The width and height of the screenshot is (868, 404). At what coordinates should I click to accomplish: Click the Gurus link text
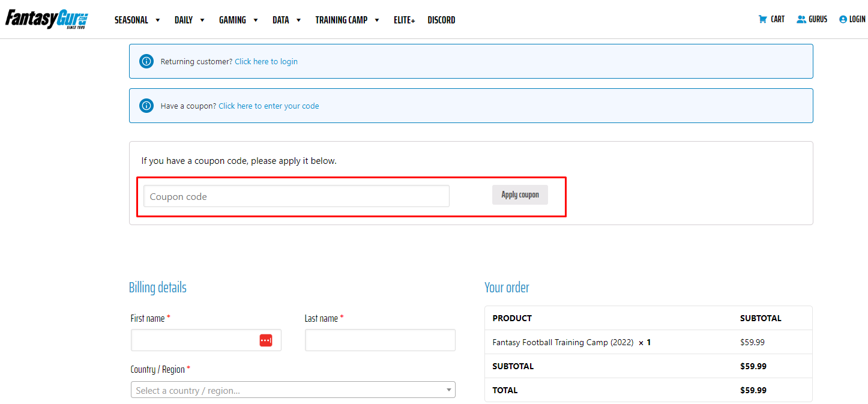[x=818, y=19]
